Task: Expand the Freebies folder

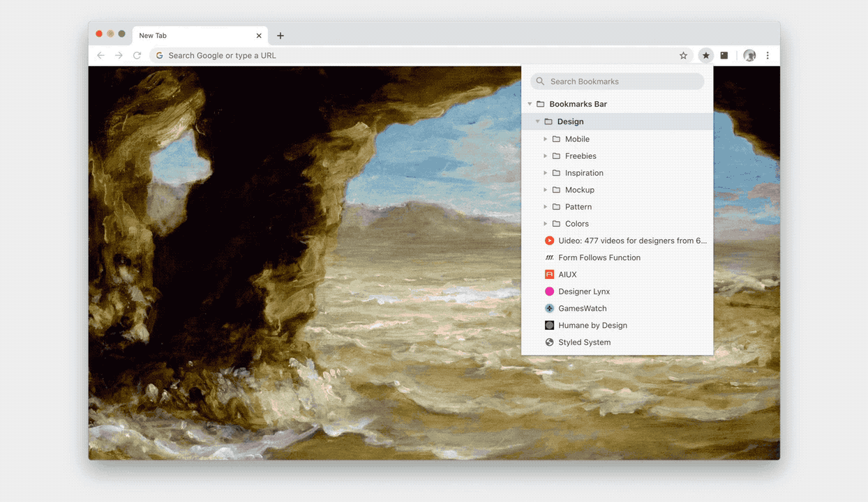Action: coord(546,156)
